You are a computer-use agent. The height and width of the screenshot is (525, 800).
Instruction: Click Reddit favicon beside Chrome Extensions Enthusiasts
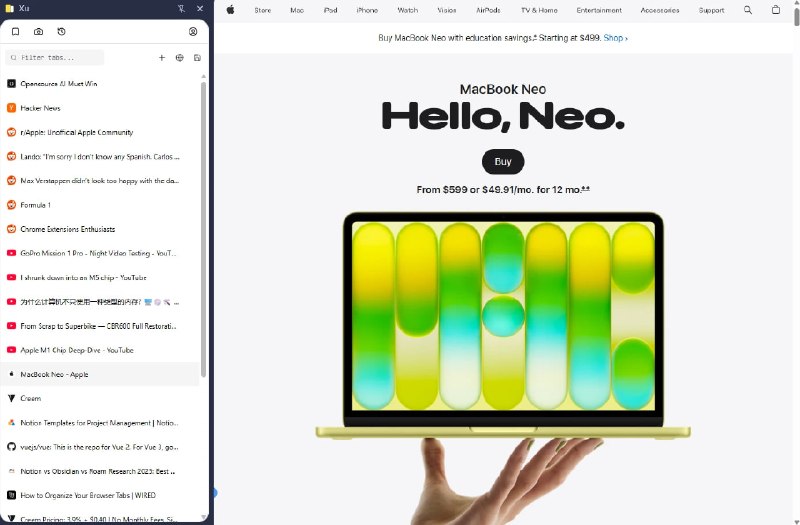coord(11,229)
